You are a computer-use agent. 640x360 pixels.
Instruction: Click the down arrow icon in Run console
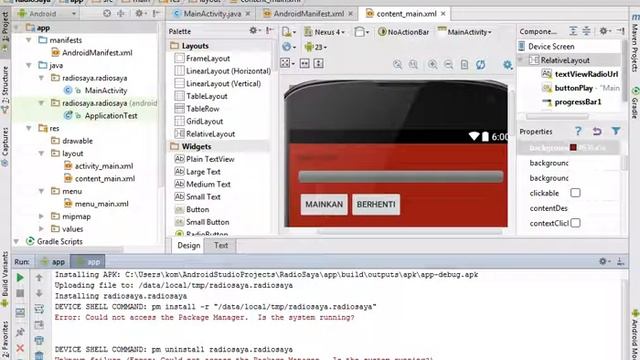point(39,293)
